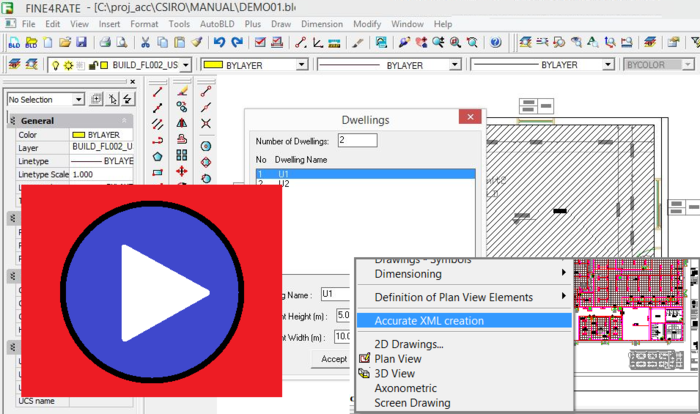700x414 pixels.
Task: Click the Array modify tool icon
Action: point(181,156)
